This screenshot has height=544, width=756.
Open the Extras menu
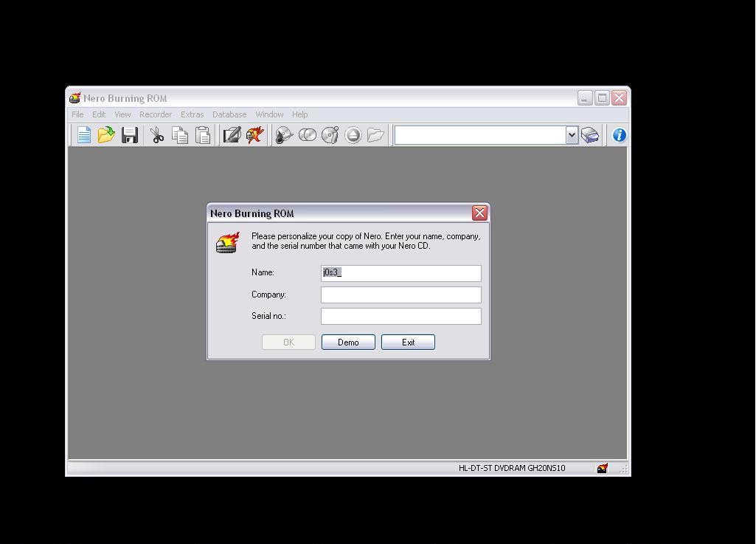tap(192, 114)
